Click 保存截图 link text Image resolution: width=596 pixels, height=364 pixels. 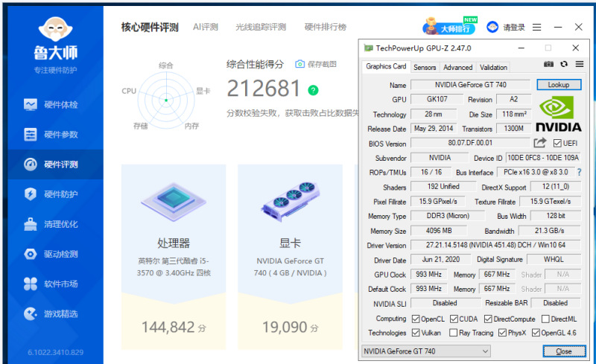[x=322, y=64]
